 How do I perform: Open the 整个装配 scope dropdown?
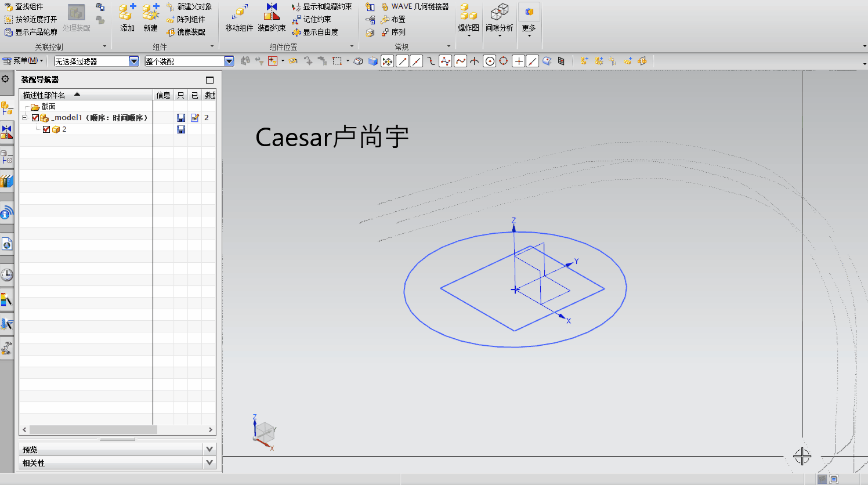229,61
